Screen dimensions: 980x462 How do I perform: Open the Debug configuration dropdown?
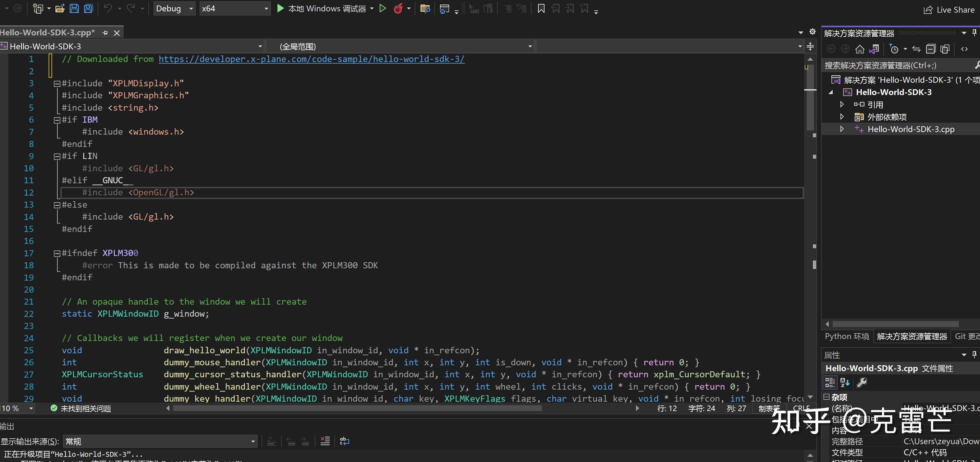coord(174,8)
